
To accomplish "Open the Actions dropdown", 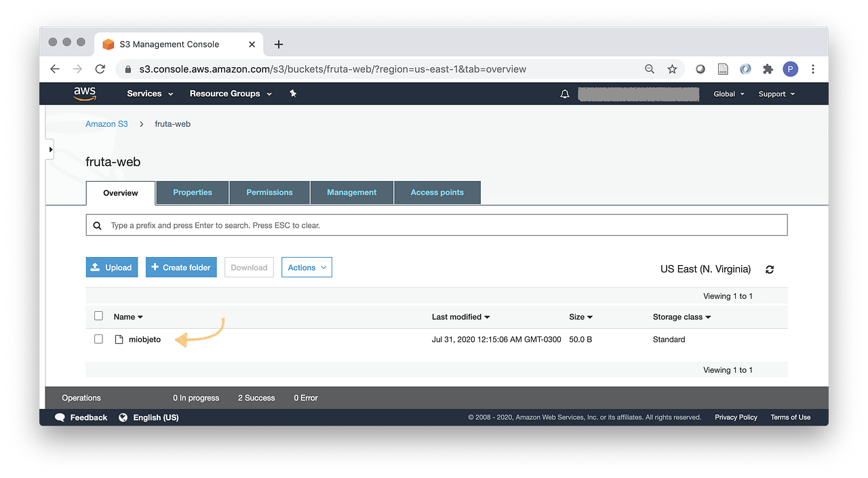I will (307, 267).
